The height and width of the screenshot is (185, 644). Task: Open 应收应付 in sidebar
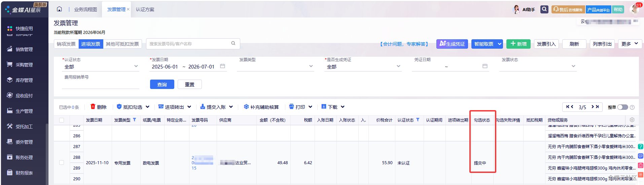click(24, 96)
